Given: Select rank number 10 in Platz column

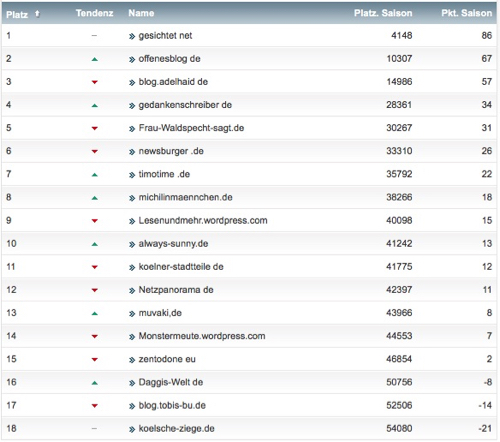Looking at the screenshot, I should click(x=11, y=244).
